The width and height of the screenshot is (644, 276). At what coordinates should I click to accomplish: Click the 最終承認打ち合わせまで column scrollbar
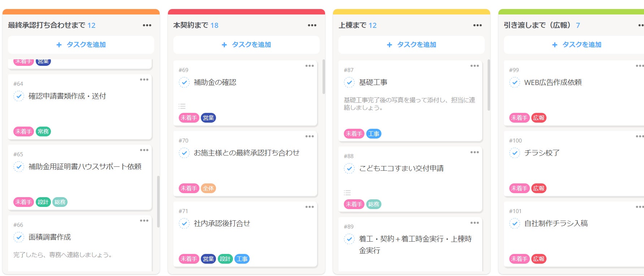click(x=158, y=201)
